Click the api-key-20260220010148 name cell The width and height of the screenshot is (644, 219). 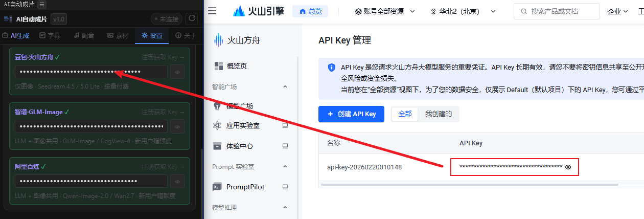pos(364,167)
